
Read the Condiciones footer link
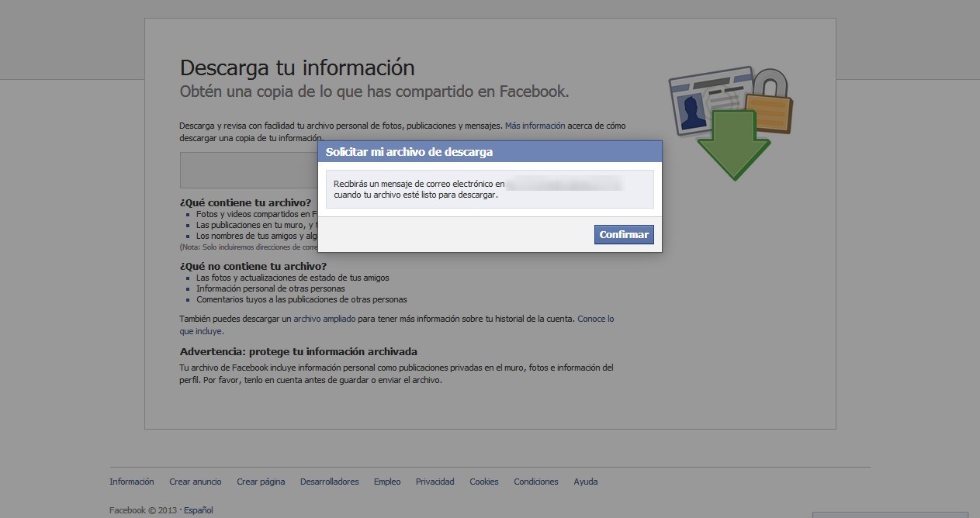click(536, 482)
